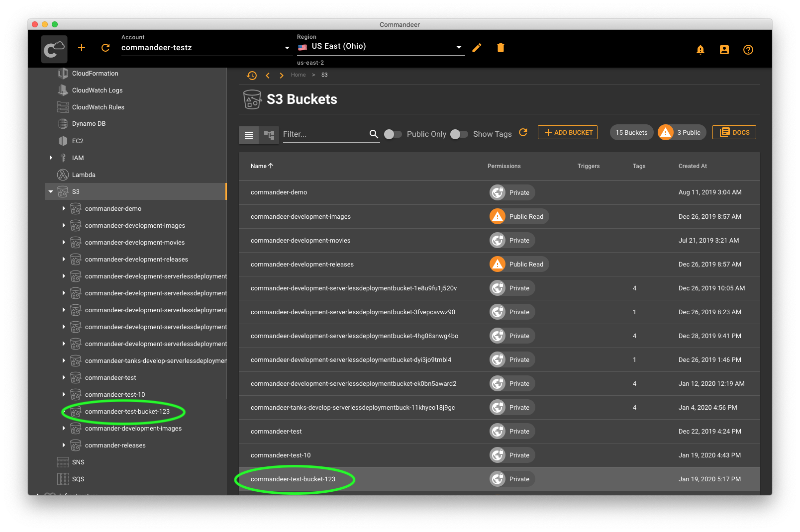Click the Created At column header
The height and width of the screenshot is (532, 800).
693,166
